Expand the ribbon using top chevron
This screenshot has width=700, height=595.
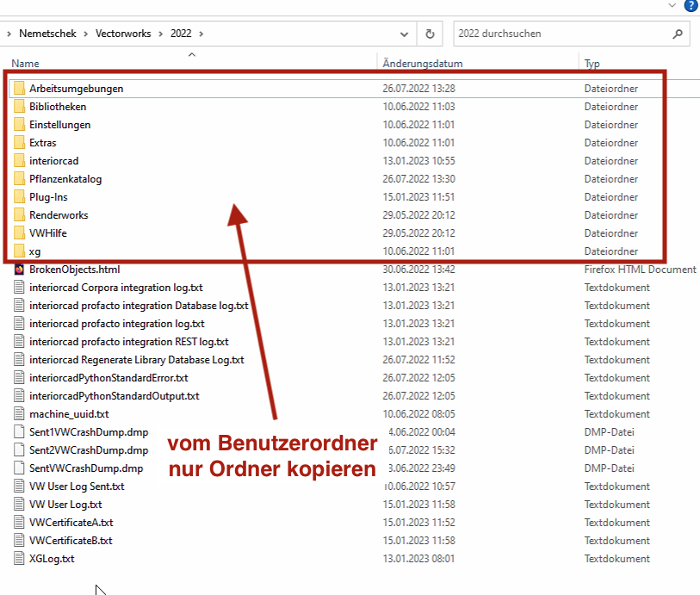[x=672, y=5]
